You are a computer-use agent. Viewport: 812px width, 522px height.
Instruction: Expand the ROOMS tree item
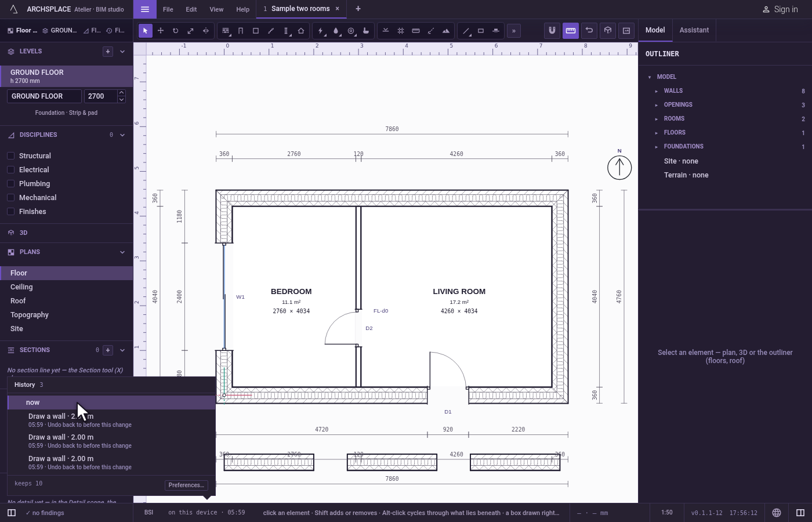(x=657, y=119)
